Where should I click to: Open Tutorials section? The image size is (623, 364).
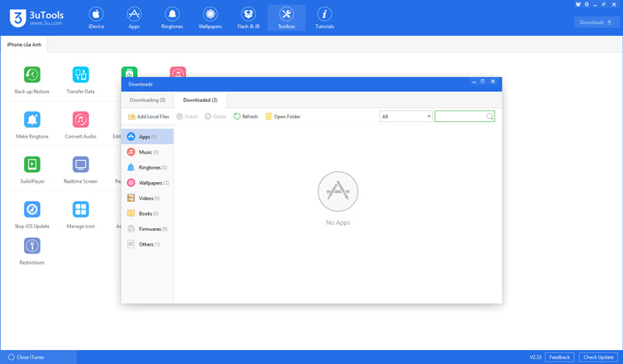325,18
